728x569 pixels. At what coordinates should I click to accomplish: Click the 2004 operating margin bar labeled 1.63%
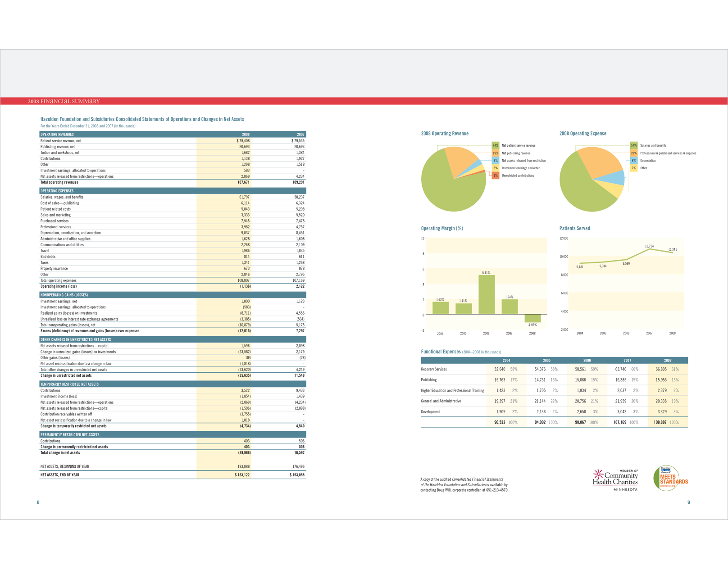click(440, 308)
